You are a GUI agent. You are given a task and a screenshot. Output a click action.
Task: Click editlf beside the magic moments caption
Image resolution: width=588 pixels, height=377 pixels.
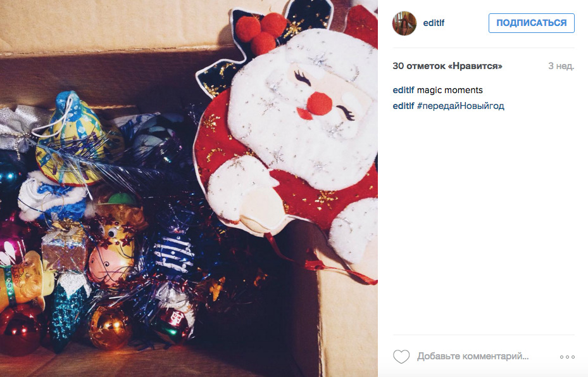tap(403, 90)
